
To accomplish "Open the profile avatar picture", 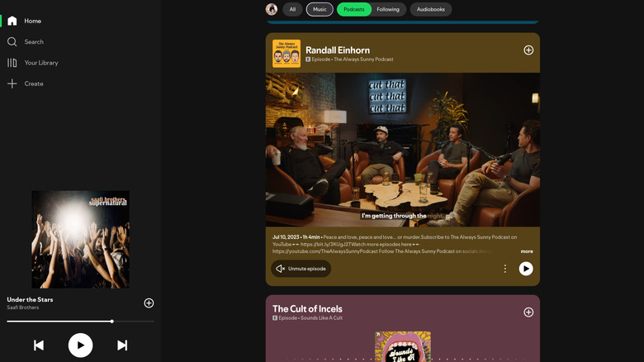I will [x=272, y=9].
